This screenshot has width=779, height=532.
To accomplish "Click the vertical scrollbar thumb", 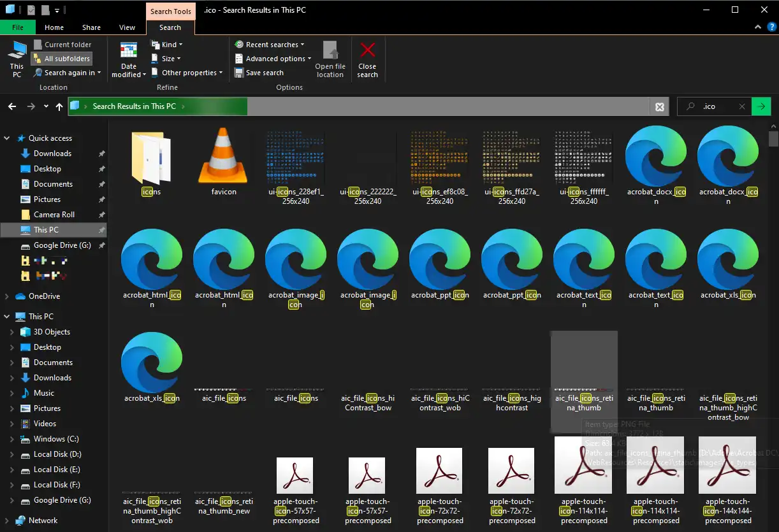I will coord(773,138).
